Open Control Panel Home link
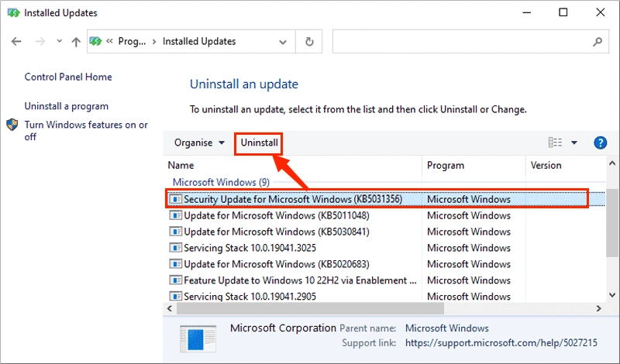Image resolution: width=620 pixels, height=364 pixels. (68, 77)
